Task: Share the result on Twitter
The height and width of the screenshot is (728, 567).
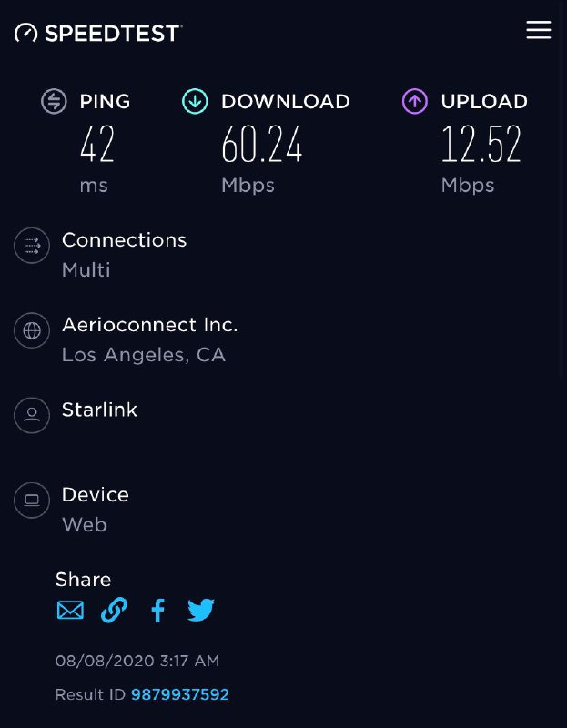Action: pos(201,611)
